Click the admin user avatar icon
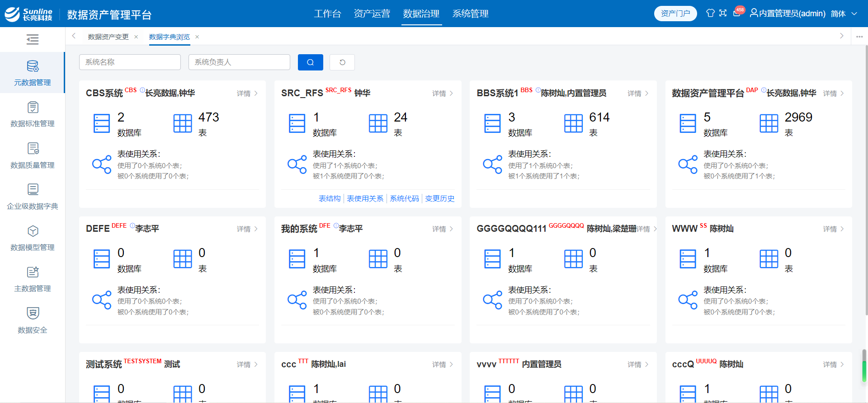 pos(754,13)
